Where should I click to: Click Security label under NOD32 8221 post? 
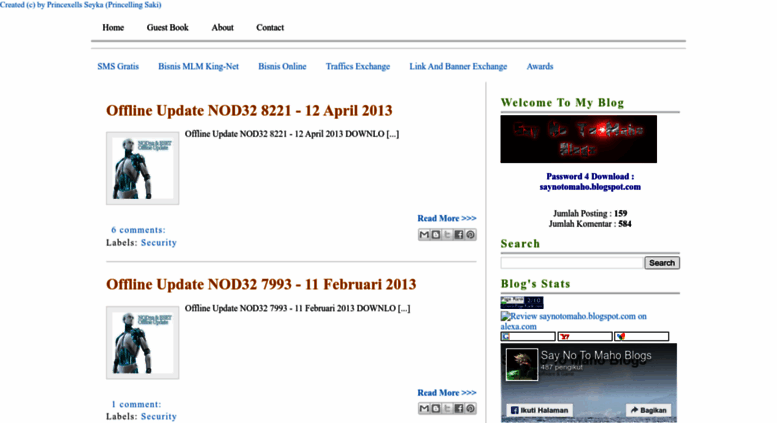coord(159,243)
